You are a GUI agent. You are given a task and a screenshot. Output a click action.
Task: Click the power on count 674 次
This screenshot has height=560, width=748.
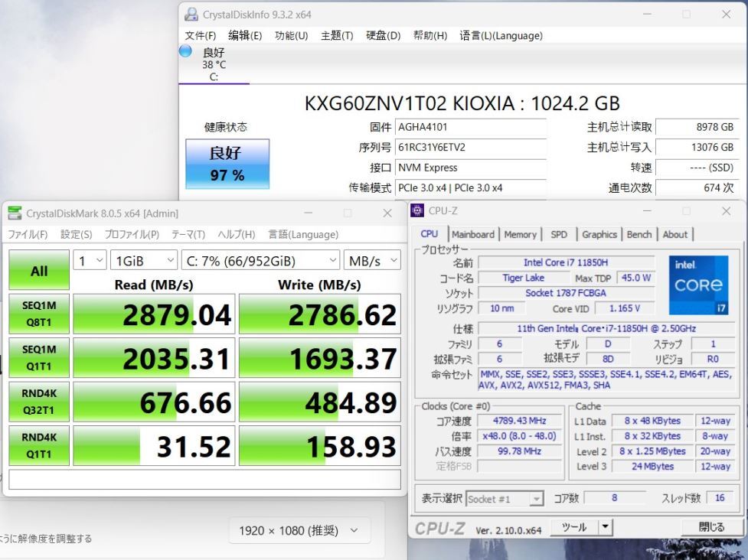point(697,187)
